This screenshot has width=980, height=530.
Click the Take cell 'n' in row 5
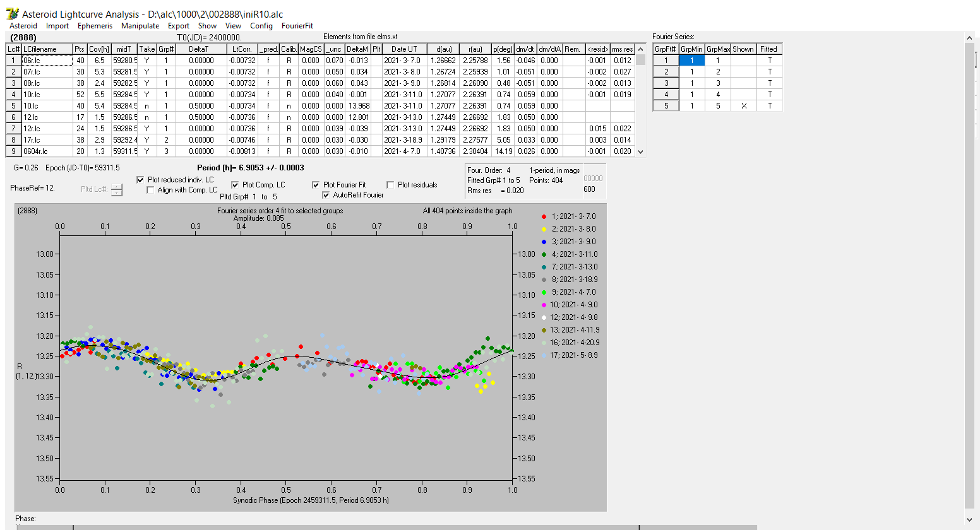pos(147,106)
